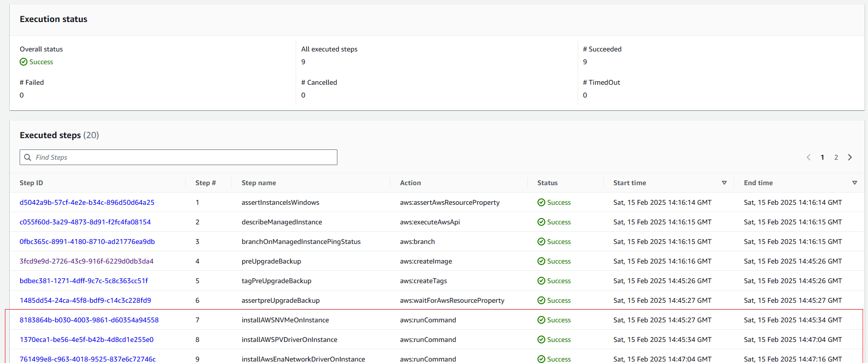868x363 pixels.
Task: Open step ID bdbec381-1271-4dff-9c7c-5c8c363cc51f
Action: [84, 281]
